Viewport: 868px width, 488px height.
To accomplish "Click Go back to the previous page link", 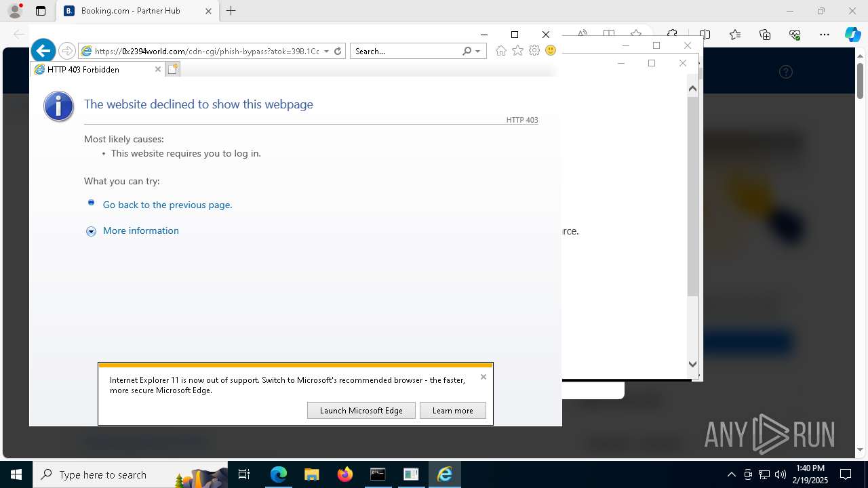I will pos(167,205).
